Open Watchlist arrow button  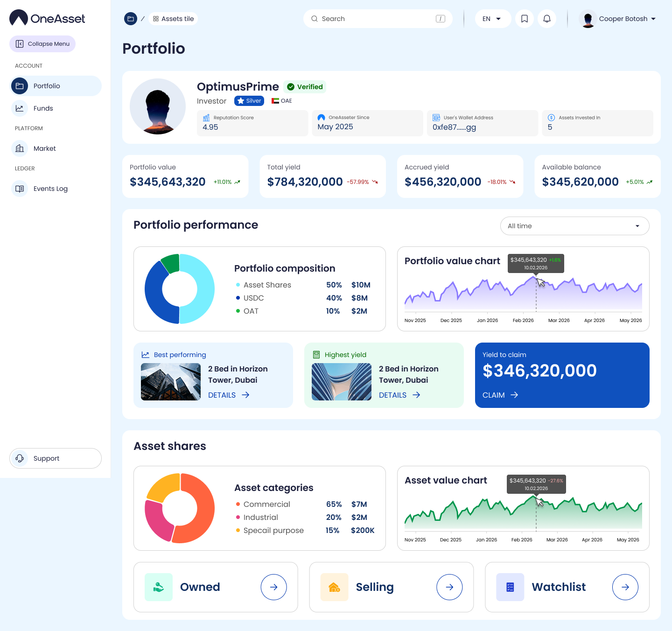(625, 587)
